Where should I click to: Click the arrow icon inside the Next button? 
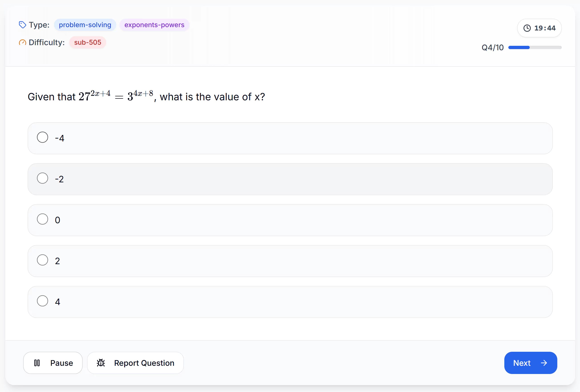544,363
